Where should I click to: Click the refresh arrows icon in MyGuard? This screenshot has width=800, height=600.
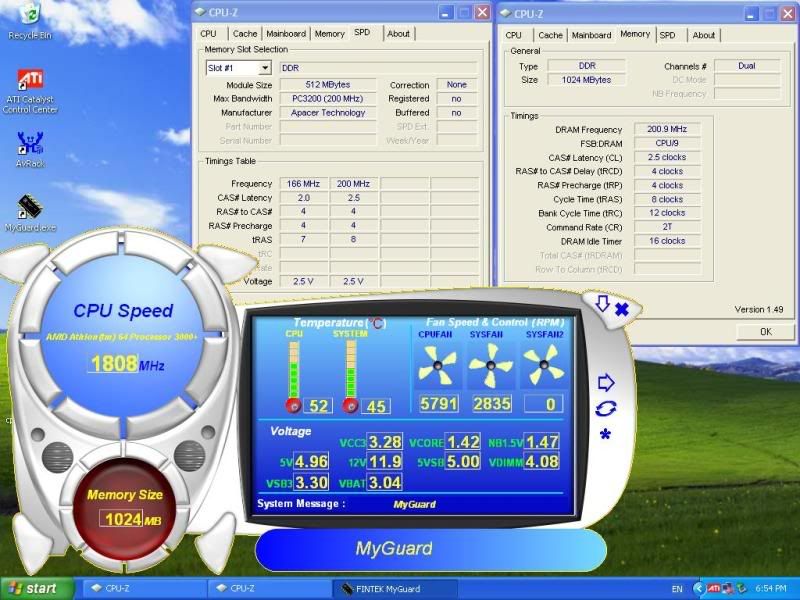605,408
